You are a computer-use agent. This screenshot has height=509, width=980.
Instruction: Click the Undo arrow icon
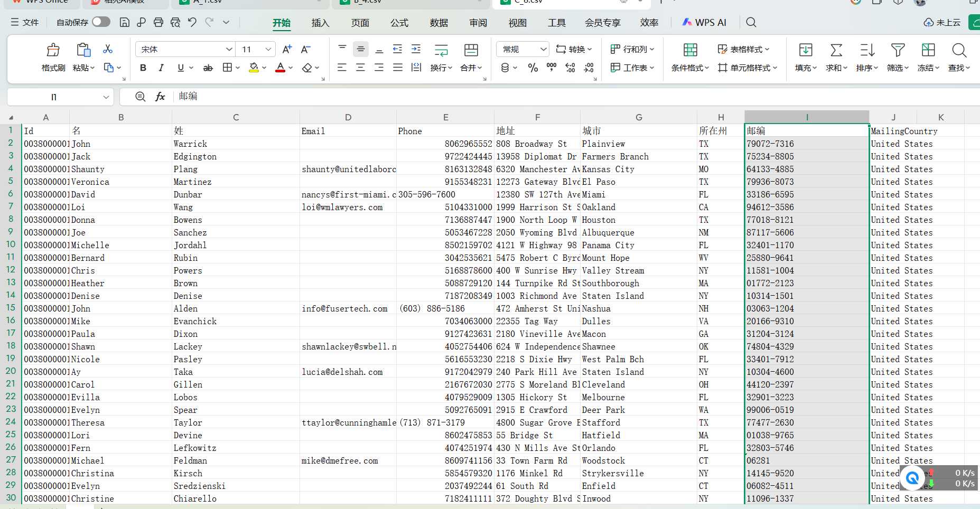point(192,22)
